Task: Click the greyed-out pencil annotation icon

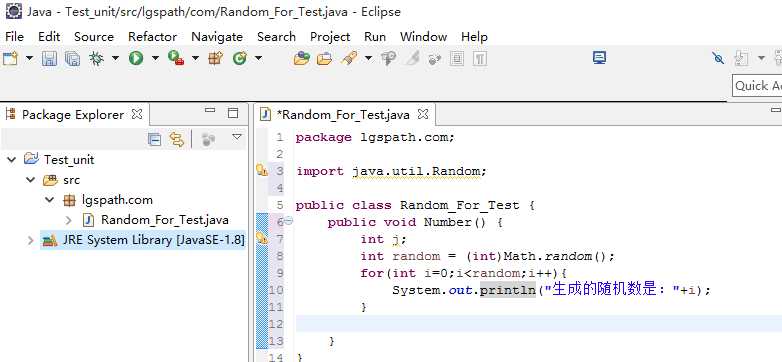Action: tap(412, 58)
